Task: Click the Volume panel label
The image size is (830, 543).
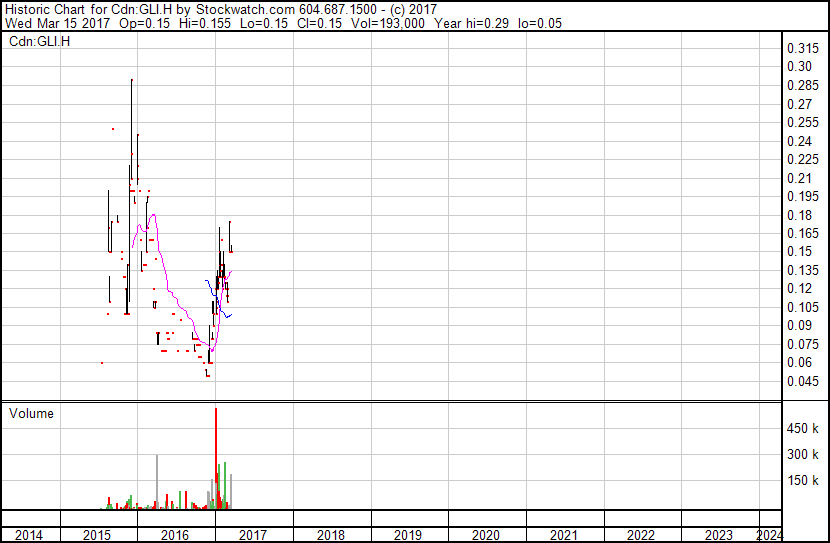Action: coord(31,414)
